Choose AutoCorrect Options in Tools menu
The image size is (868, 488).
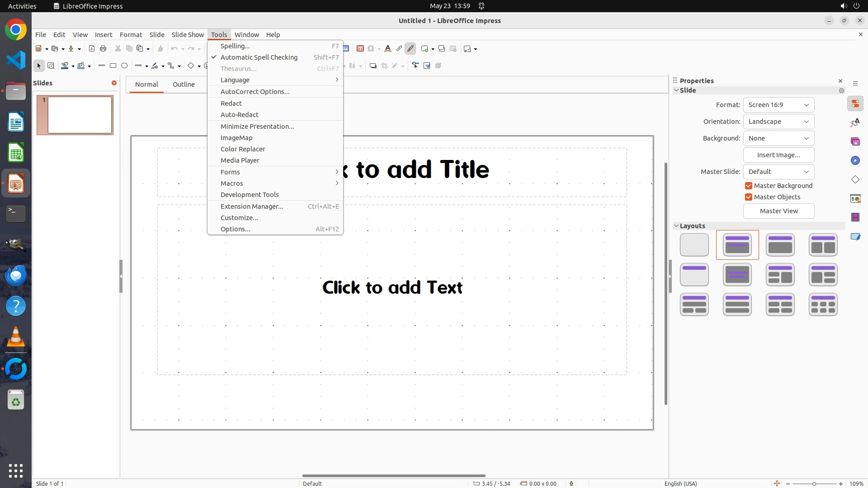coord(255,92)
